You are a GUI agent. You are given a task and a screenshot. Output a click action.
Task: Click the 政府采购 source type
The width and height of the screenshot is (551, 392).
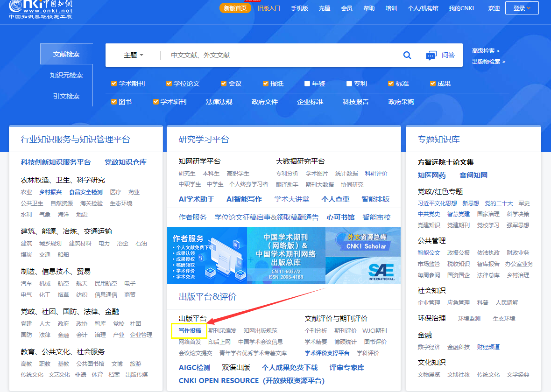pos(401,102)
